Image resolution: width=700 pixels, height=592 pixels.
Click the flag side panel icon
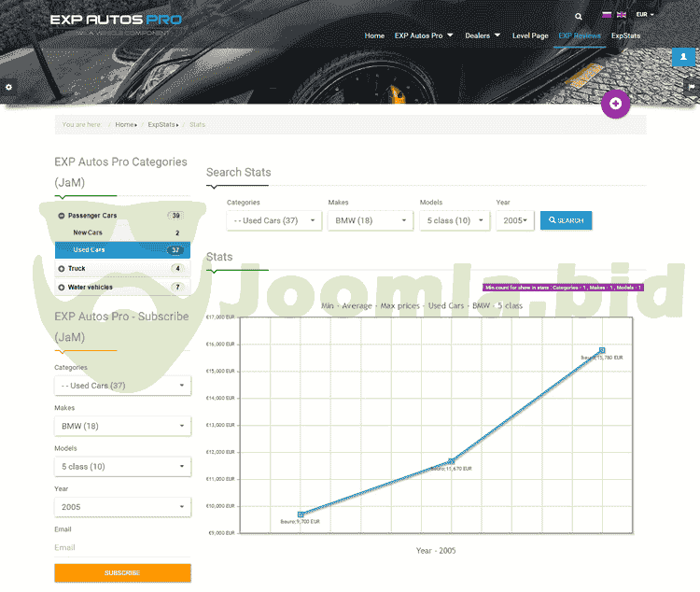click(692, 87)
